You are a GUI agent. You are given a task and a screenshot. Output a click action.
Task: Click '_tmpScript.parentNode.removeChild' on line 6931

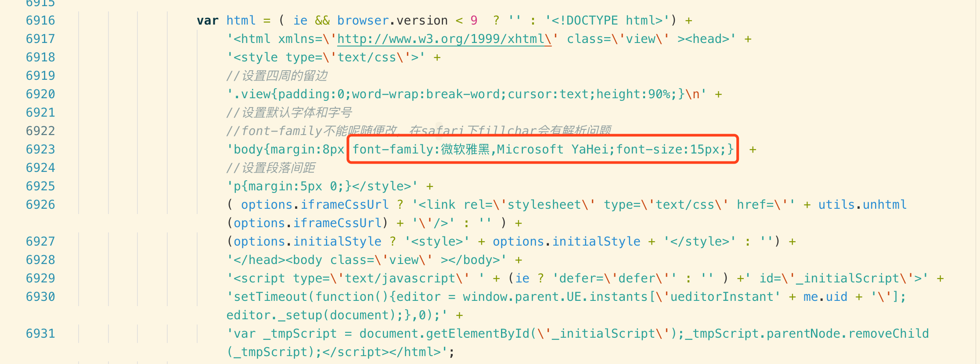pyautogui.click(x=807, y=334)
